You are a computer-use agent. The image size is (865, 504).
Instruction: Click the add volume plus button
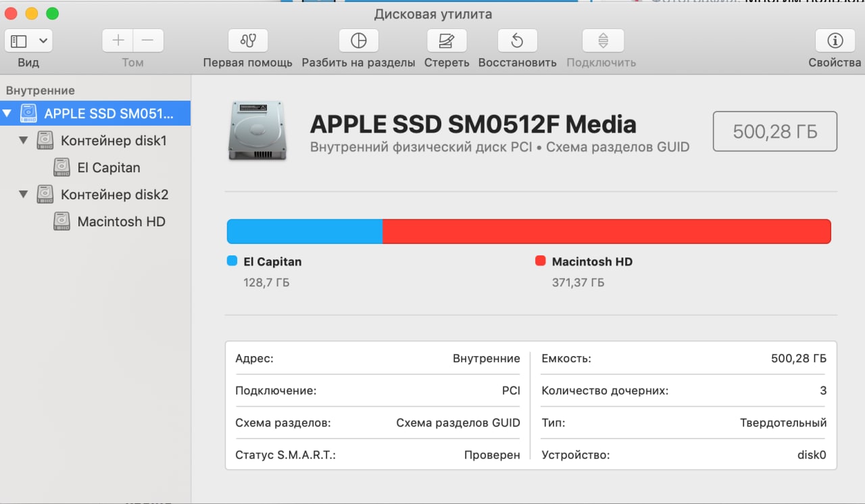click(118, 41)
